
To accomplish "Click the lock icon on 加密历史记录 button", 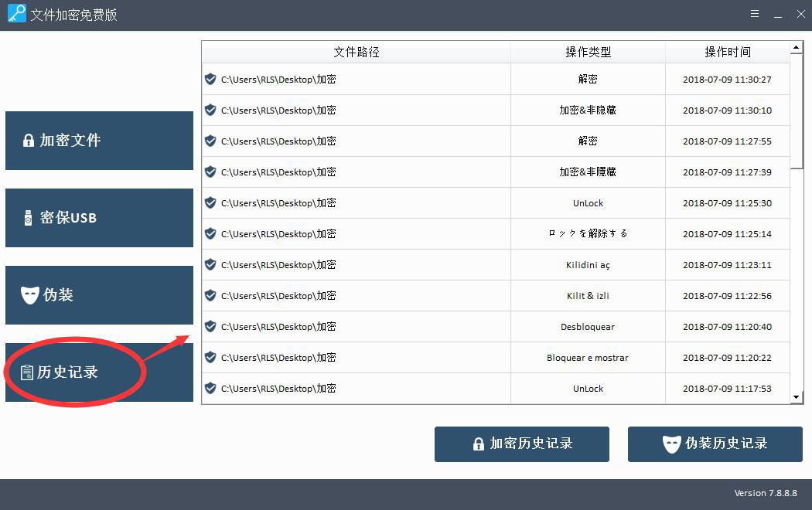I will point(479,444).
